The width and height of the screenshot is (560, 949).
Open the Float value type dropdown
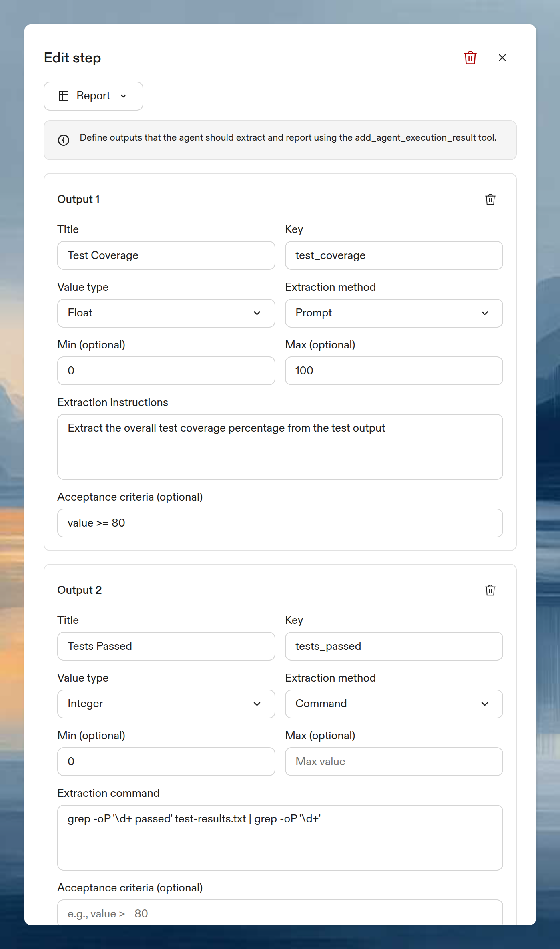click(x=166, y=313)
